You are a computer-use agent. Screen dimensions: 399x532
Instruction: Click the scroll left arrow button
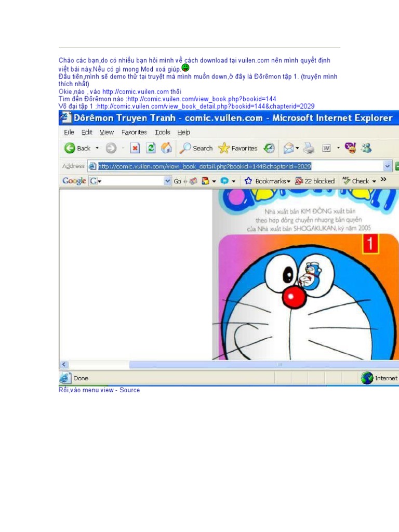[x=64, y=365]
